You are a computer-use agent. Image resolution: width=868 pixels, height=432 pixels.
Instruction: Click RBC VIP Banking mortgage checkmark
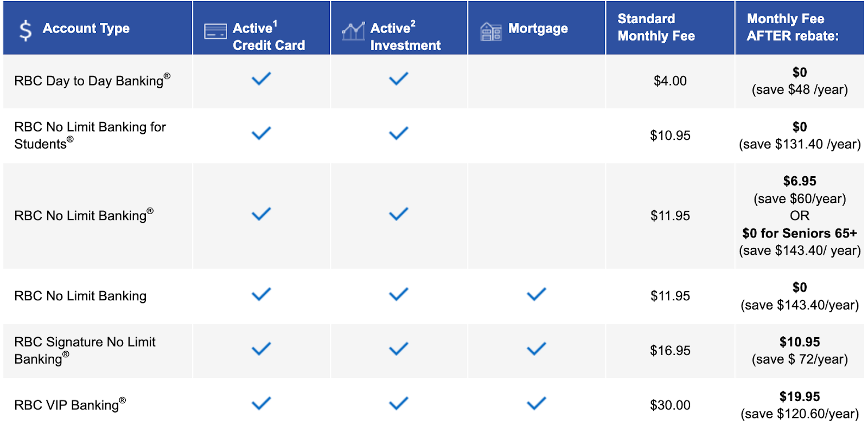click(x=536, y=403)
